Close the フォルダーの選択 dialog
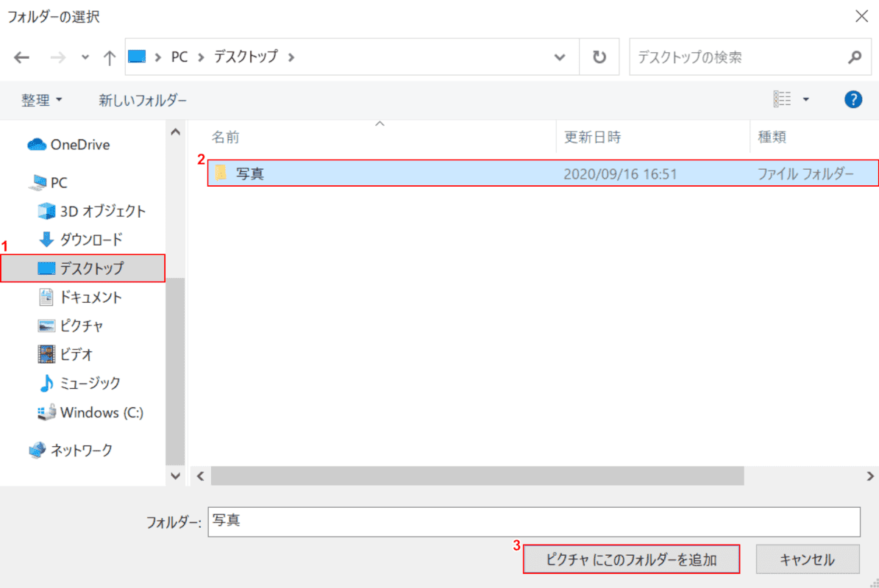The height and width of the screenshot is (588, 879). 861,15
